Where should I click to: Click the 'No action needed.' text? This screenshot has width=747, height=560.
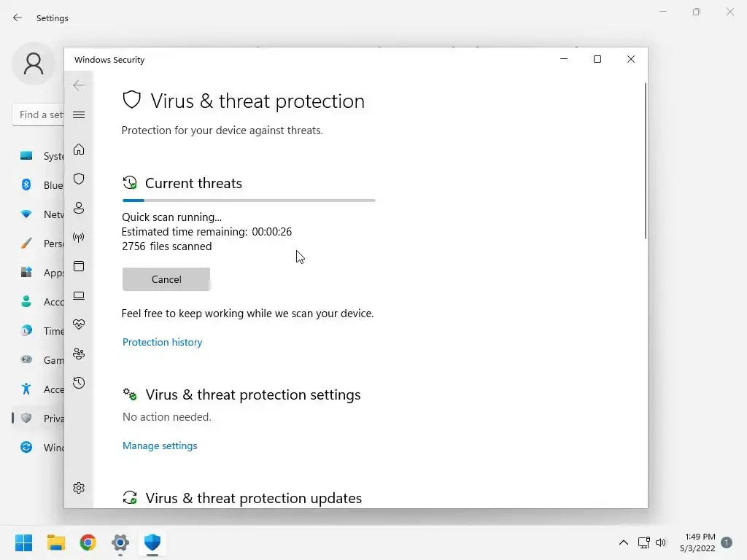click(x=167, y=416)
